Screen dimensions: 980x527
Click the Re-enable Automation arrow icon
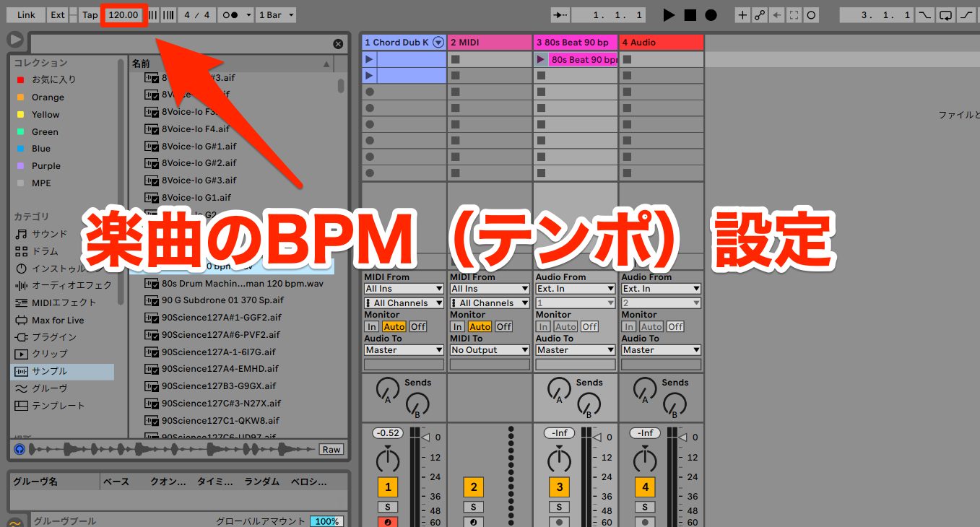pyautogui.click(x=777, y=14)
